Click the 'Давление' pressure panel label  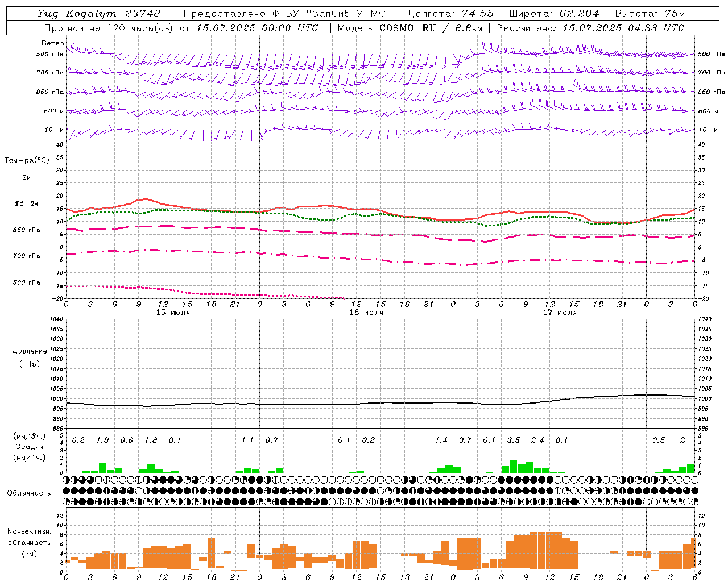[x=30, y=351]
